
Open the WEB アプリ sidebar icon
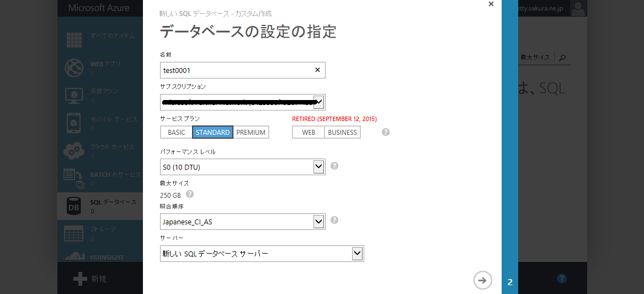click(x=74, y=68)
